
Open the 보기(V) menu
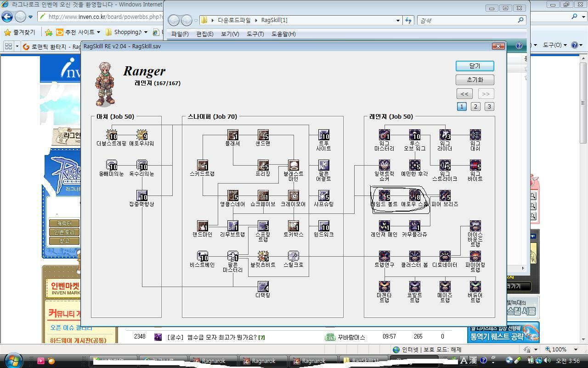(x=230, y=34)
